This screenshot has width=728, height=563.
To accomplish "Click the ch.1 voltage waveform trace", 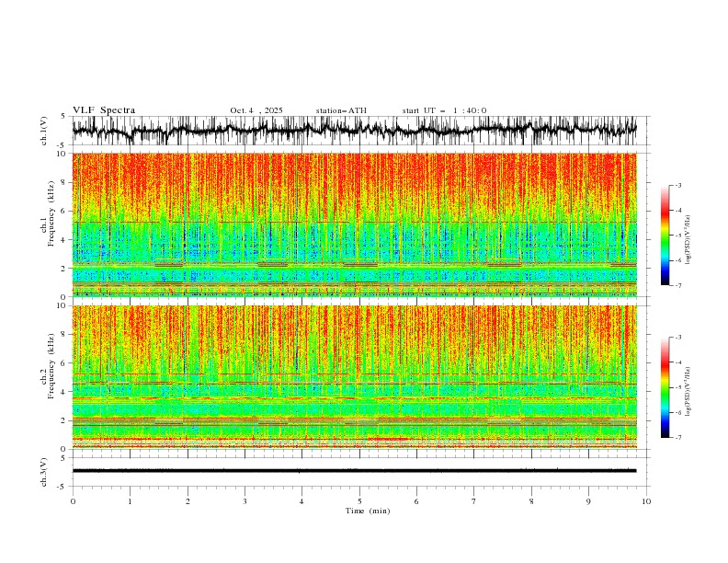I will click(x=355, y=130).
